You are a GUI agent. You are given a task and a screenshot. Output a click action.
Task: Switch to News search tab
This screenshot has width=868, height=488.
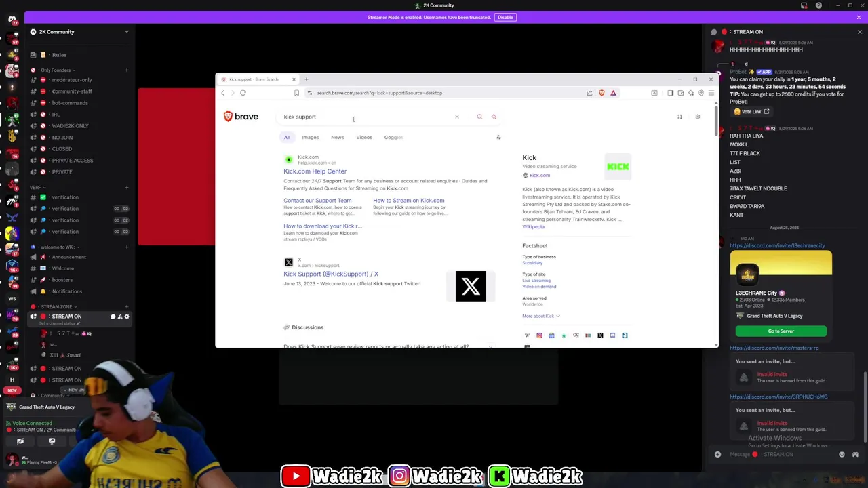[x=337, y=137]
